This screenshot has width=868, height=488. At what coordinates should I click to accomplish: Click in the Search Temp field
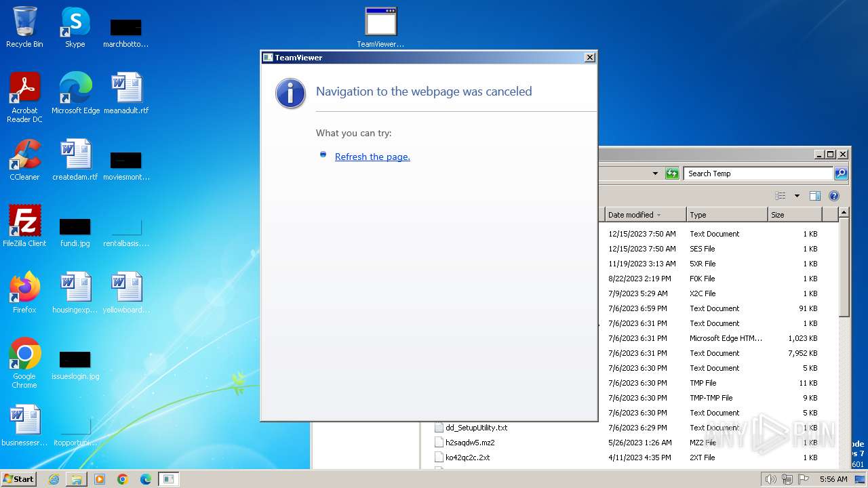(758, 174)
